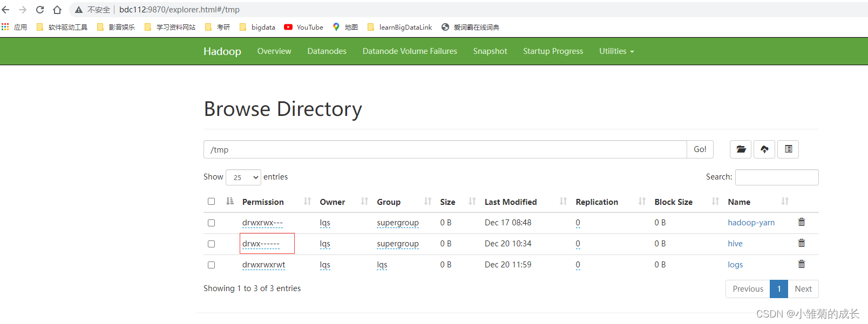
Task: Sort by Replication column arrows
Action: pyautogui.click(x=642, y=202)
